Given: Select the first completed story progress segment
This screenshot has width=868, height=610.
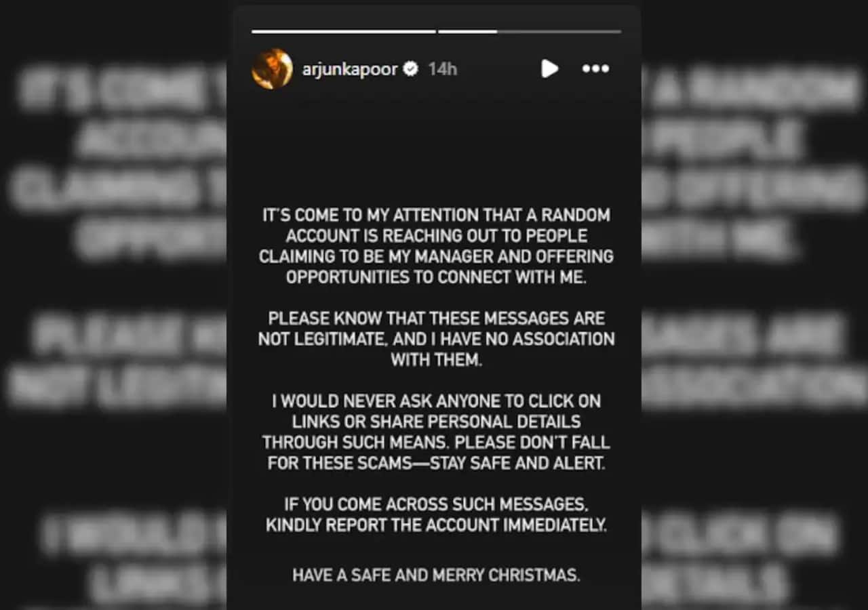Looking at the screenshot, I should coord(344,31).
